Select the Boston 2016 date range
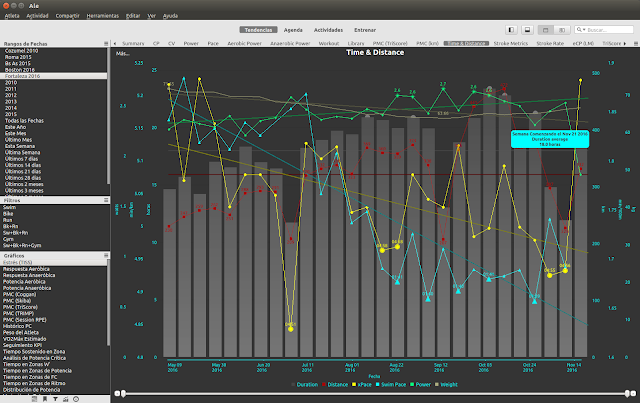The width and height of the screenshot is (640, 403). (x=54, y=70)
